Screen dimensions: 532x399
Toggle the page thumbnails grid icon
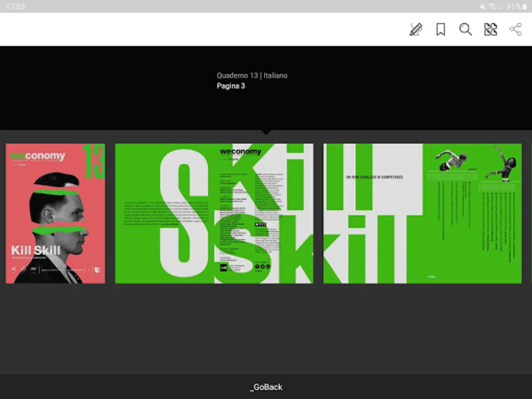click(x=490, y=30)
